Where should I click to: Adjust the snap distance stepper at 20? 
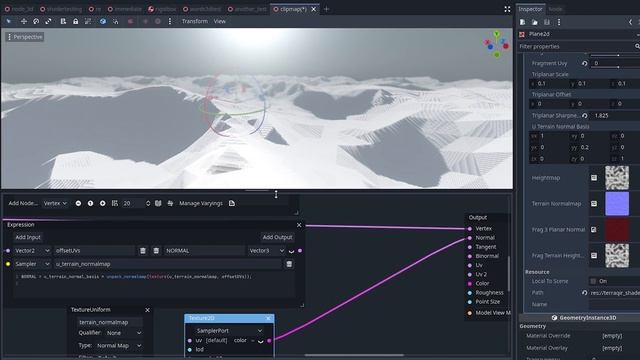[x=148, y=203]
